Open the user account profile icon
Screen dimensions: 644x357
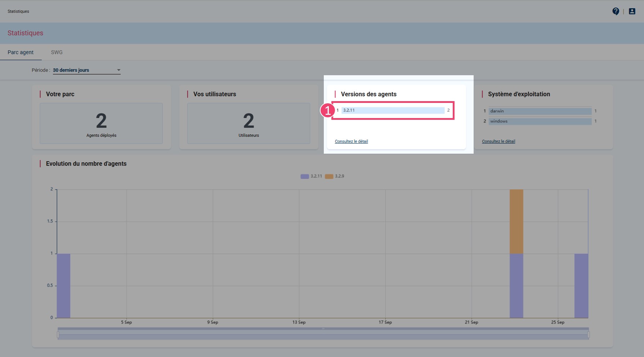point(632,12)
